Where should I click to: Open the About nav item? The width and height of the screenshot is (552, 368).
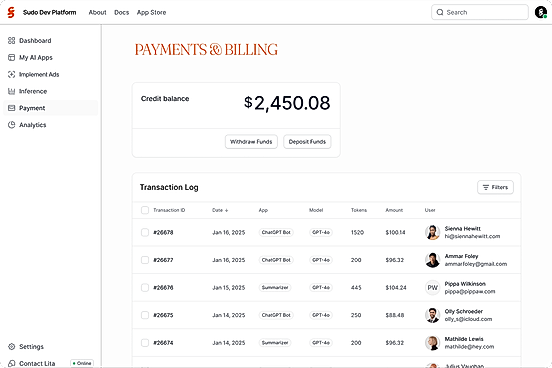(97, 12)
